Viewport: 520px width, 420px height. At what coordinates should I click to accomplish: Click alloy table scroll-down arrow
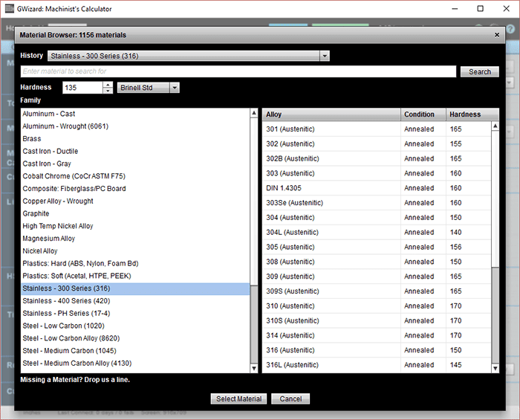(495, 368)
